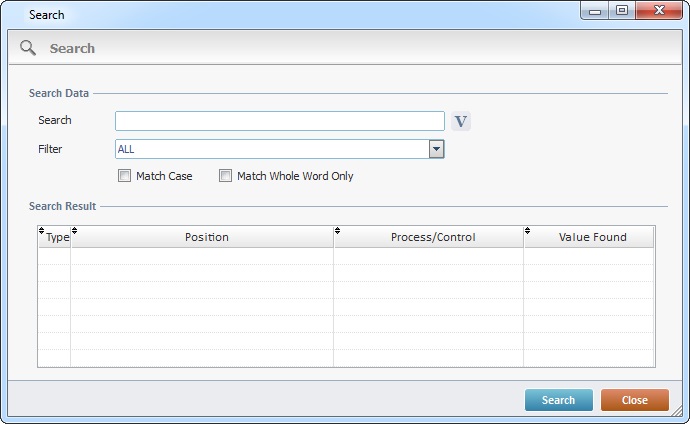
Task: Focus the Search text input field
Action: click(279, 121)
